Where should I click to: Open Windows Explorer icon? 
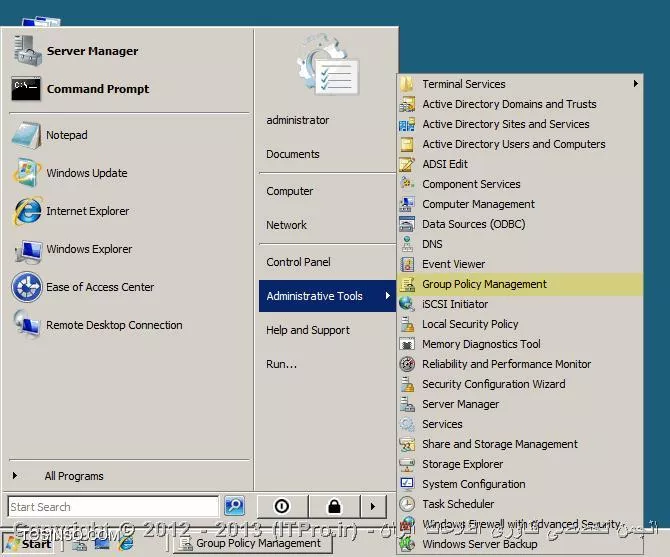tap(27, 249)
